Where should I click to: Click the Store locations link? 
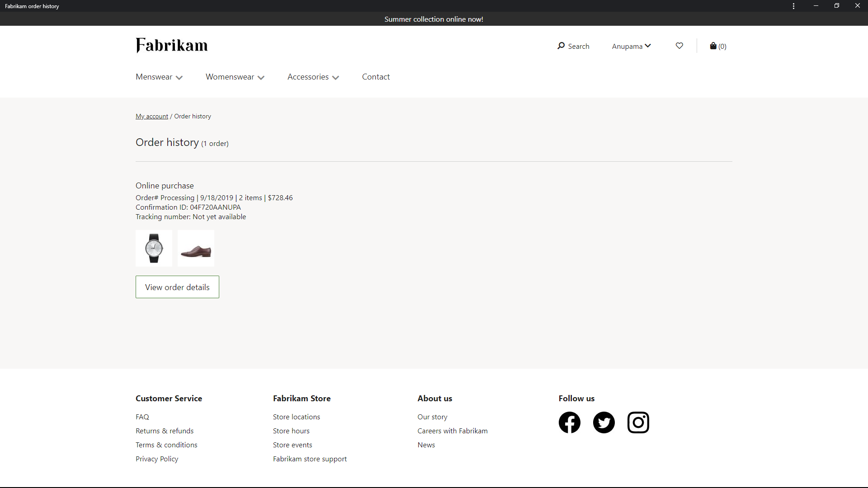[x=296, y=416]
